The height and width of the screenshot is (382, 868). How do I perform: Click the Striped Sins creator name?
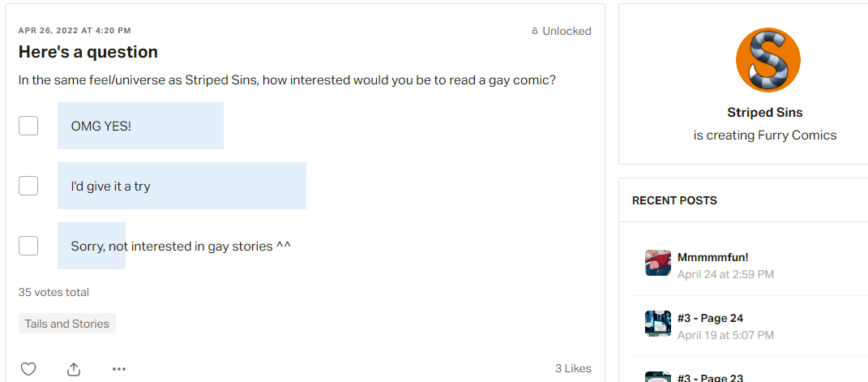point(765,113)
